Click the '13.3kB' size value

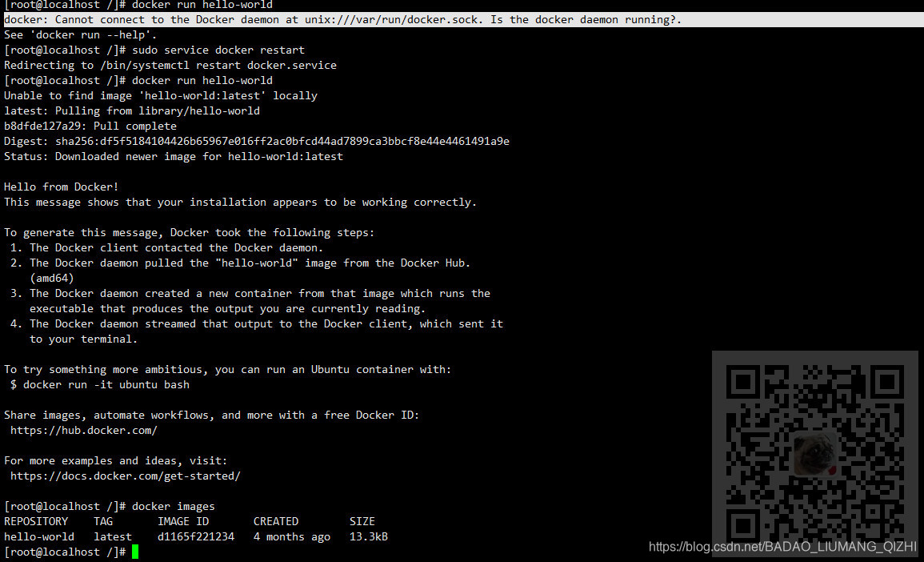click(369, 537)
